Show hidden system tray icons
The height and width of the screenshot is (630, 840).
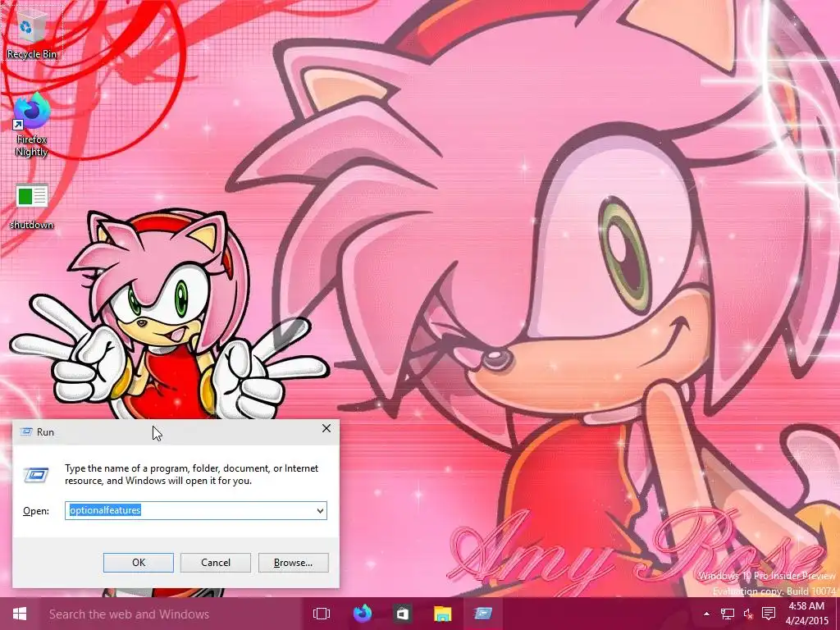(x=706, y=614)
